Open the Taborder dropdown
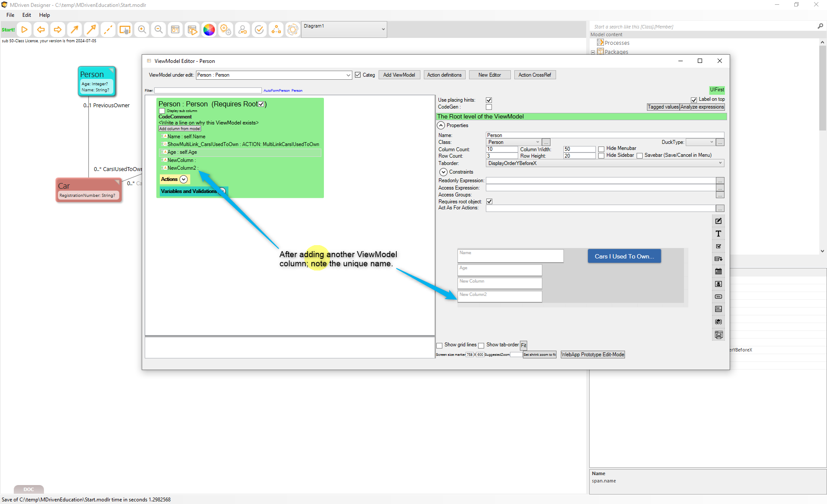Viewport: 827px width, 504px height. click(605, 163)
